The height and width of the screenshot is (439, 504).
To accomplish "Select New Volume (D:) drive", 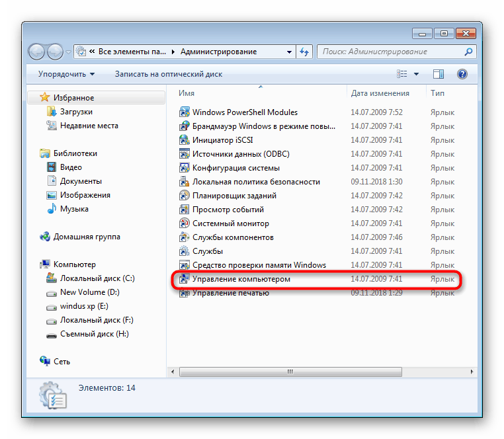I will point(90,292).
